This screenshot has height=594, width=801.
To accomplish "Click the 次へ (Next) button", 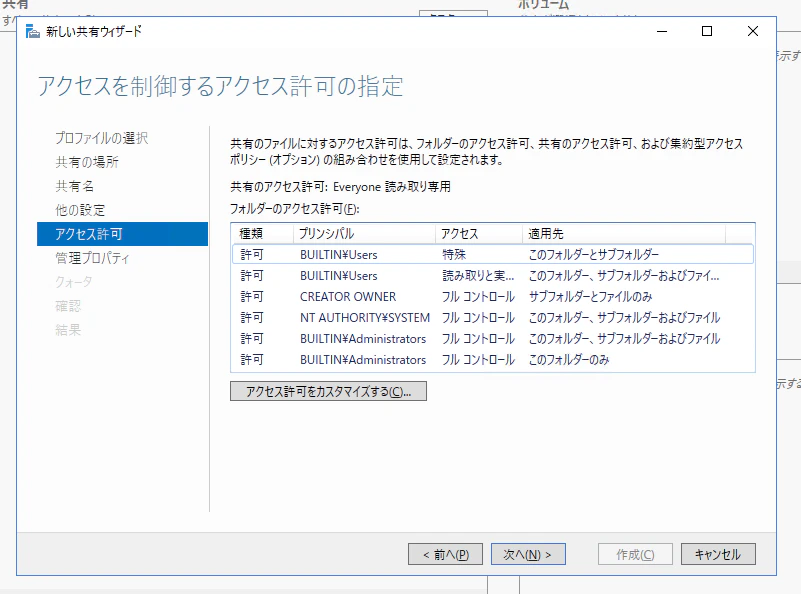I will pyautogui.click(x=528, y=554).
